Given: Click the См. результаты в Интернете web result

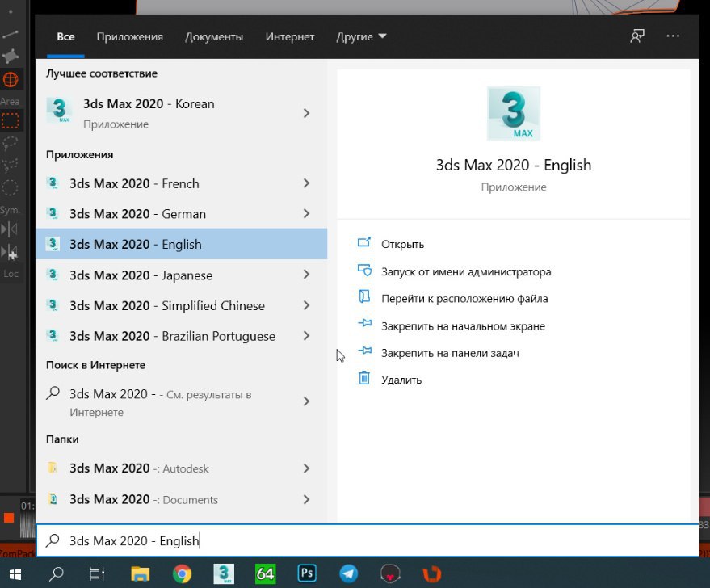Looking at the screenshot, I should [181, 402].
